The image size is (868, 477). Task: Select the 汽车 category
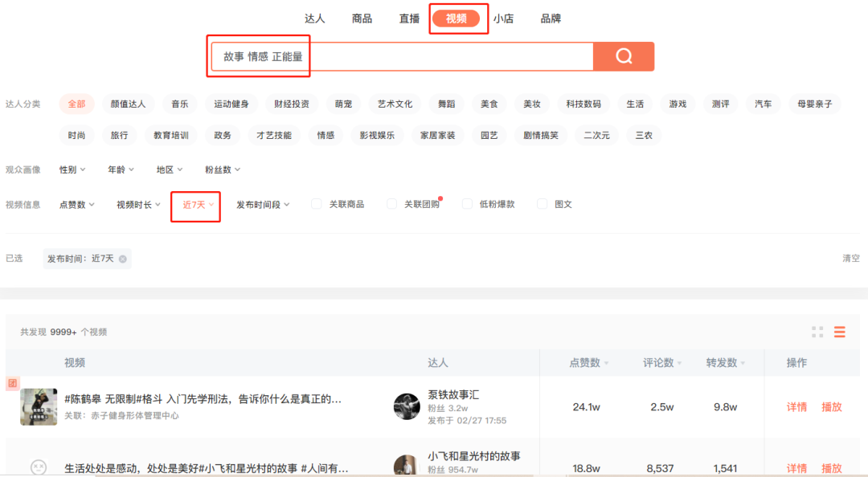[x=763, y=104]
